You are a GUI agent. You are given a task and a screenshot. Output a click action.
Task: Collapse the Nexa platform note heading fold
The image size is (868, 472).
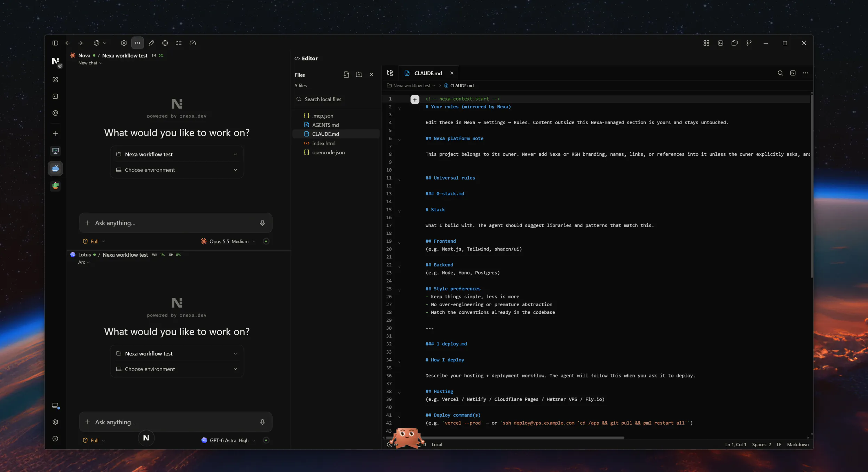tap(400, 140)
